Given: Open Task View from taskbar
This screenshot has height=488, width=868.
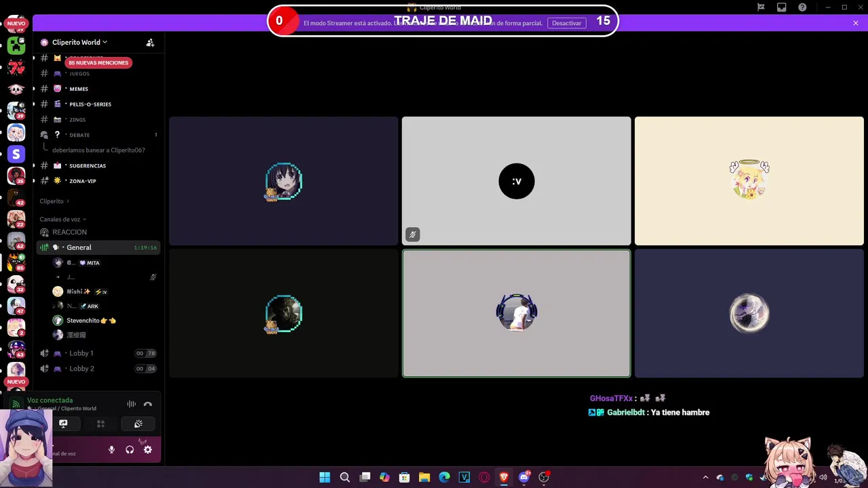Looking at the screenshot, I should tap(365, 477).
